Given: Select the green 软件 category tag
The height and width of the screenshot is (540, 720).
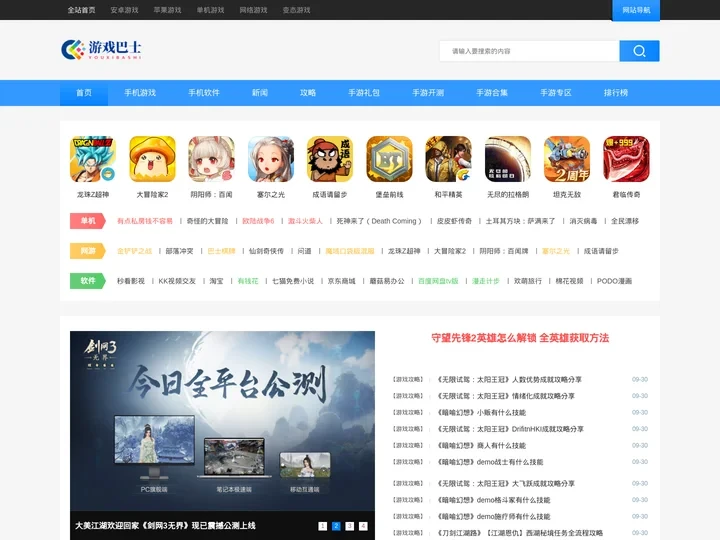Looking at the screenshot, I should [x=88, y=281].
